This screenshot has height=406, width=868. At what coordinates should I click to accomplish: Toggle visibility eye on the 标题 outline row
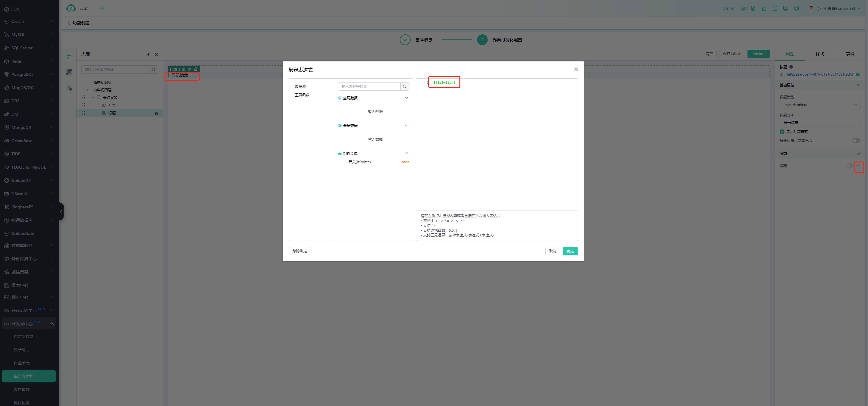click(x=156, y=114)
